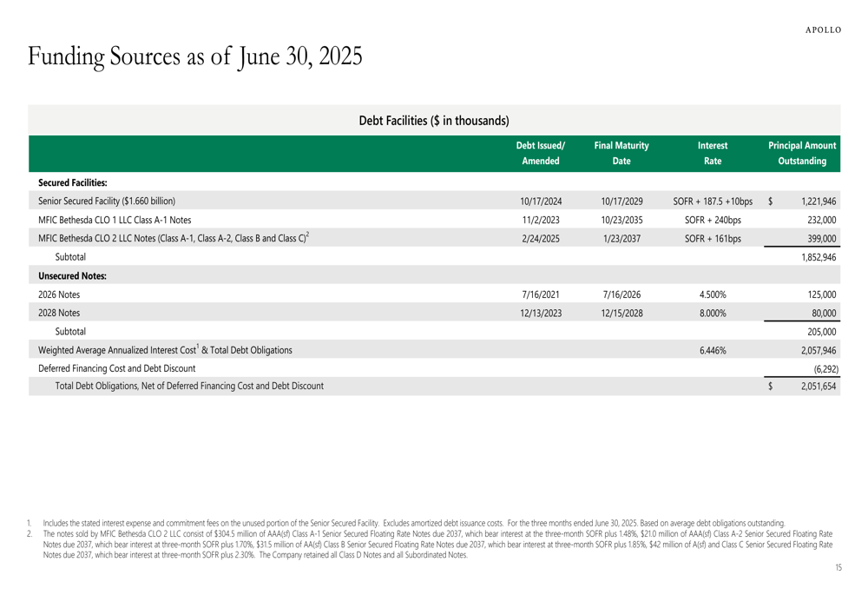Select the rate "SOFR + 187.5 +10bps"
This screenshot has width=868, height=595.
click(x=713, y=202)
